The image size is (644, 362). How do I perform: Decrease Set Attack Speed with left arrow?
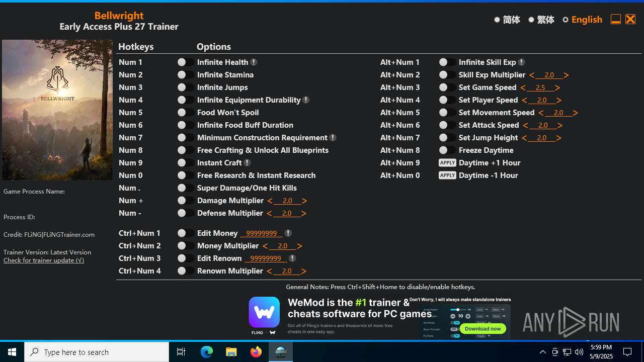point(525,126)
